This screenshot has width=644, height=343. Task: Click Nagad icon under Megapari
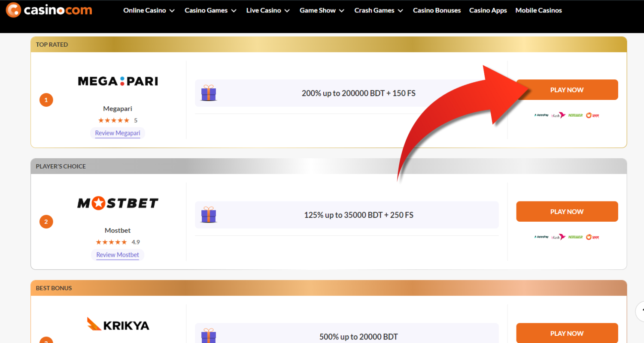tap(592, 115)
